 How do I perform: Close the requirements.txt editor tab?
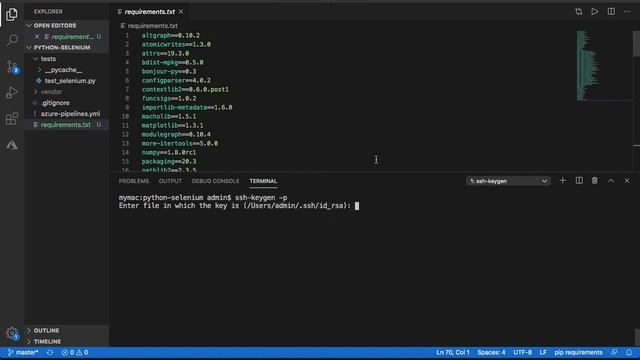coord(181,12)
